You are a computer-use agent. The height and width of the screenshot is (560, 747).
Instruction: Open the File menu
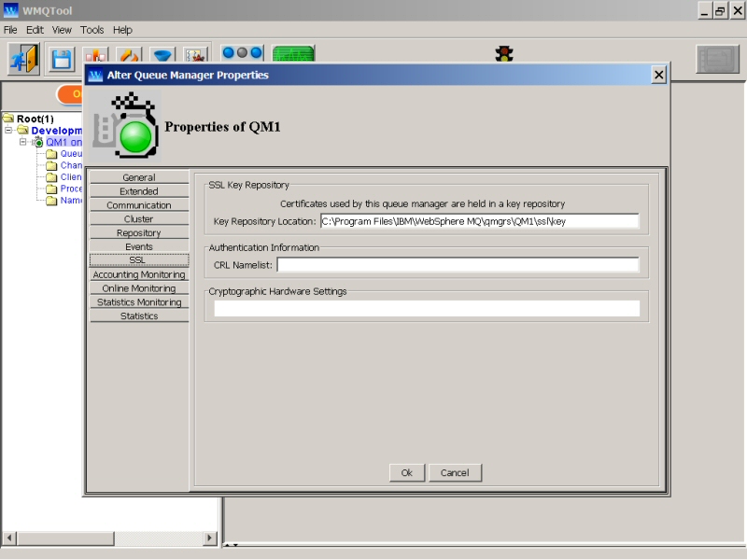10,30
